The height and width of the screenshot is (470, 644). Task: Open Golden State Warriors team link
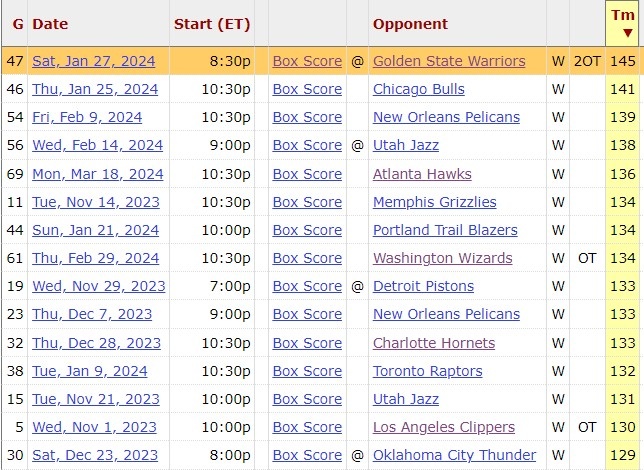tap(448, 61)
